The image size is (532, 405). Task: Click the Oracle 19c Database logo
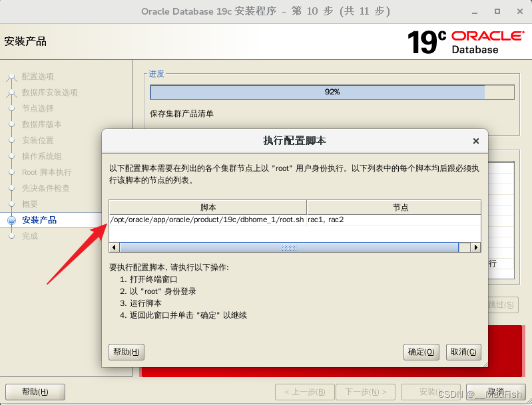pyautogui.click(x=466, y=42)
